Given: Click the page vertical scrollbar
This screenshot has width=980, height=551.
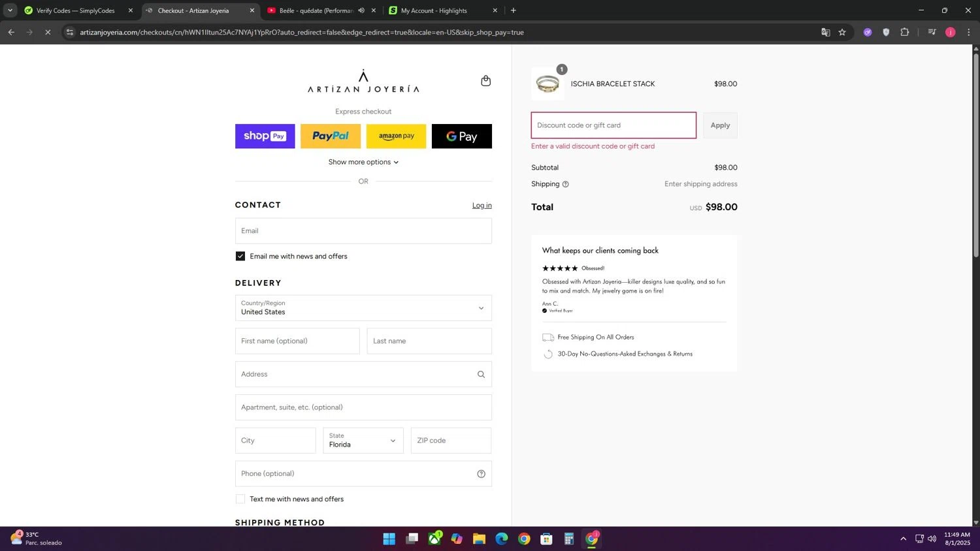Looking at the screenshot, I should point(976,157).
